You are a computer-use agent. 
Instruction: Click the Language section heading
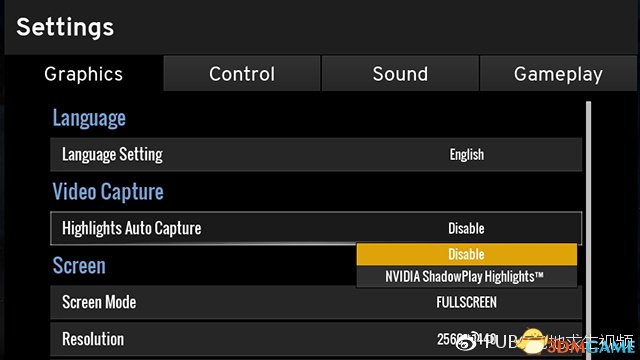pos(89,118)
